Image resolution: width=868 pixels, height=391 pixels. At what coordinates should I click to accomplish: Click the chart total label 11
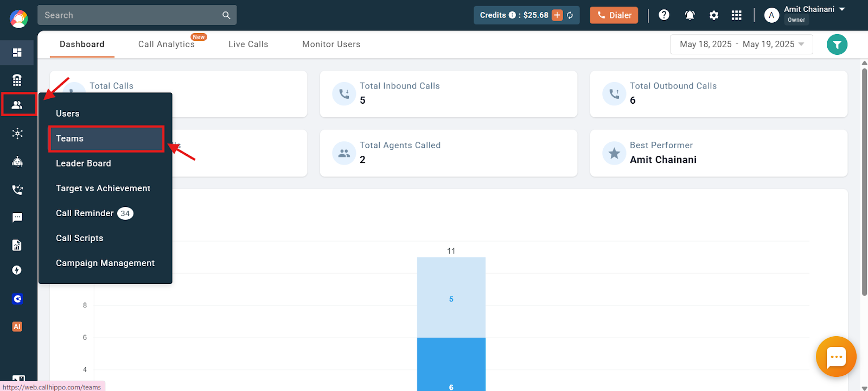click(x=451, y=251)
